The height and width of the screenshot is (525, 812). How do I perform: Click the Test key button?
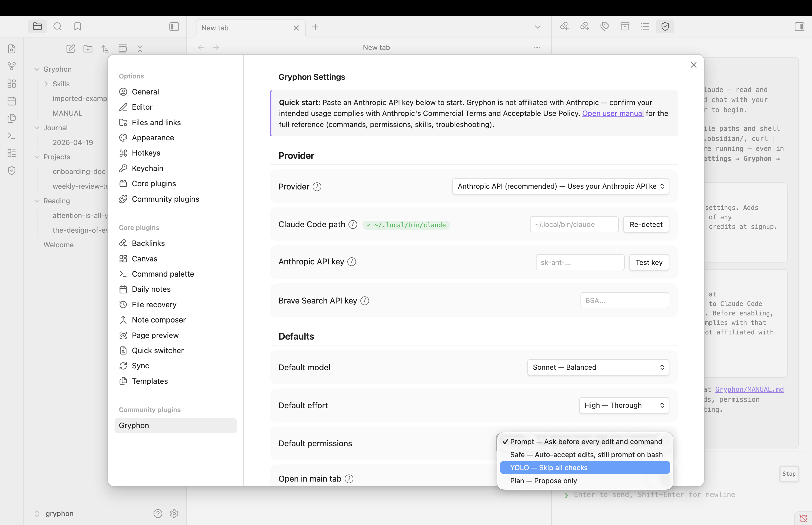[649, 262]
